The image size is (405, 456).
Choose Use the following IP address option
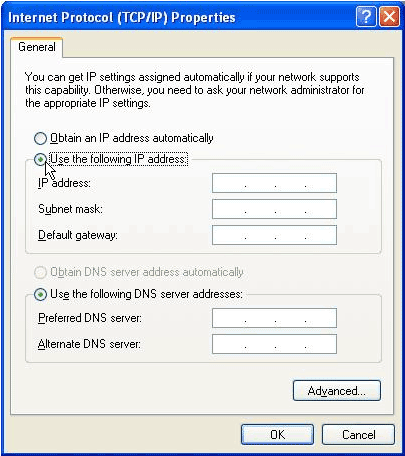tap(40, 160)
